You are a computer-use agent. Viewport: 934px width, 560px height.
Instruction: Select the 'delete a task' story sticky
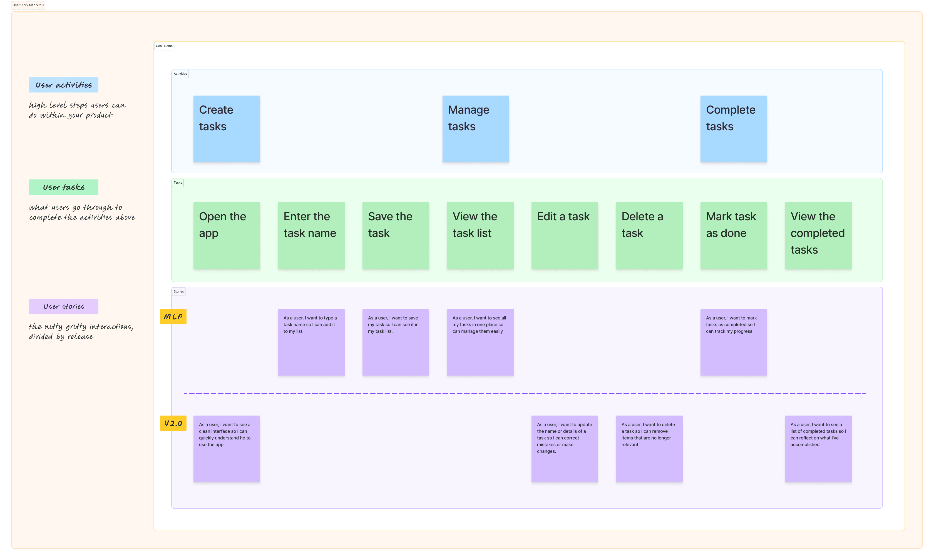coord(649,449)
